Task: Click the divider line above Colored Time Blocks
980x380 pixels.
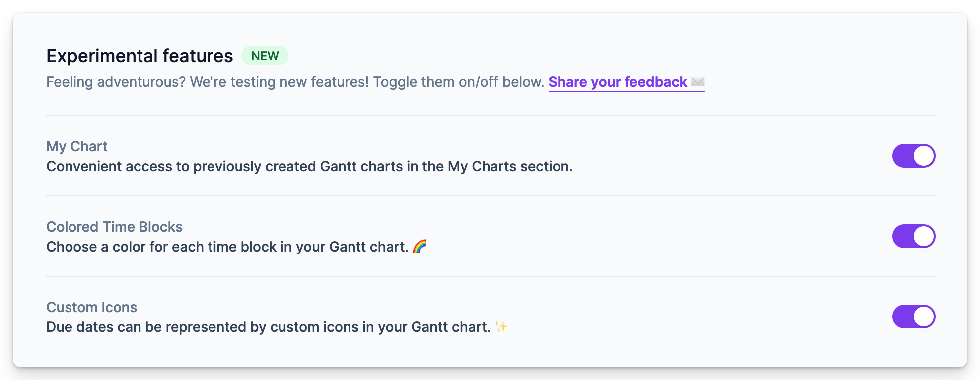Action: coord(490,196)
